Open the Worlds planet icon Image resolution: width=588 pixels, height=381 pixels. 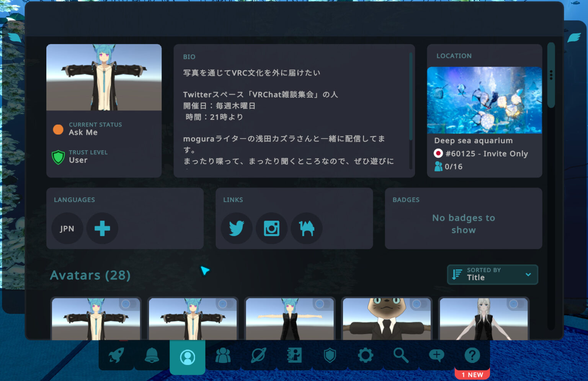tap(259, 356)
